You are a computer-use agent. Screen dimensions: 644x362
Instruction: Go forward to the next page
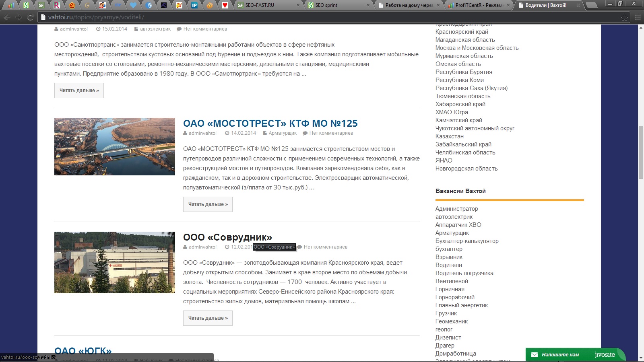click(x=19, y=18)
